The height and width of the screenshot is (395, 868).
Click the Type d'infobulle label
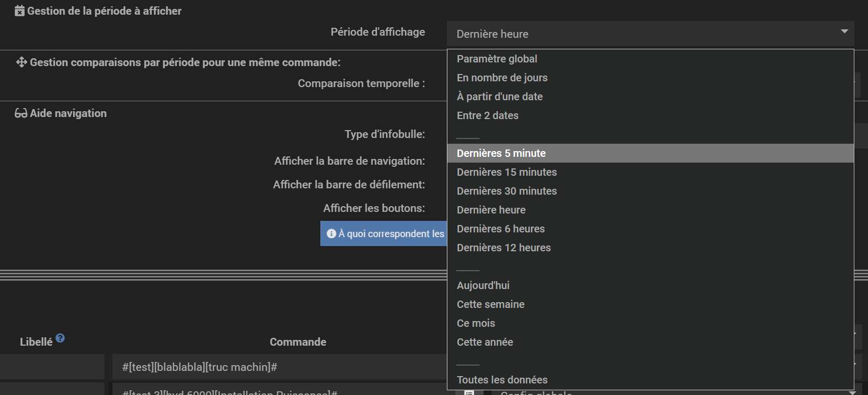click(385, 134)
